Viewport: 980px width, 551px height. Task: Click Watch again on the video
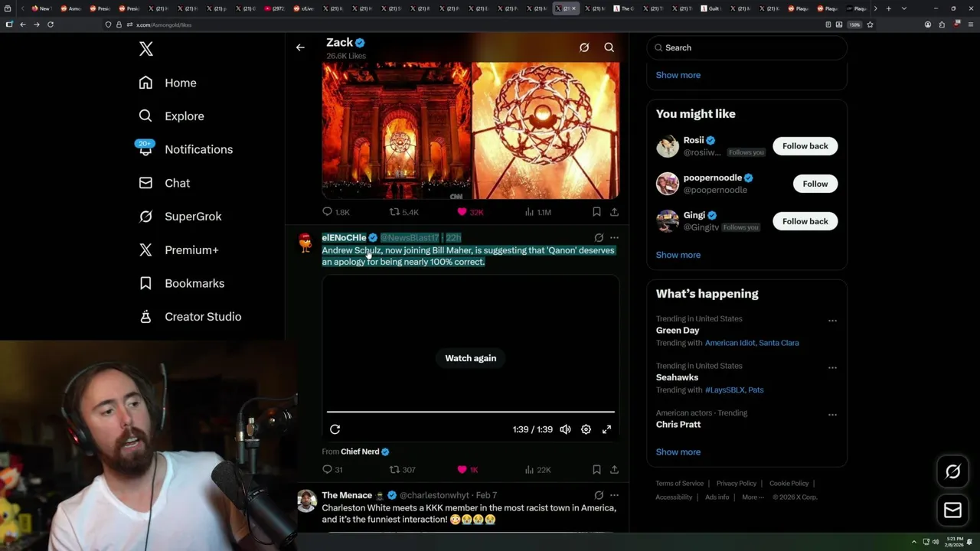[471, 358]
